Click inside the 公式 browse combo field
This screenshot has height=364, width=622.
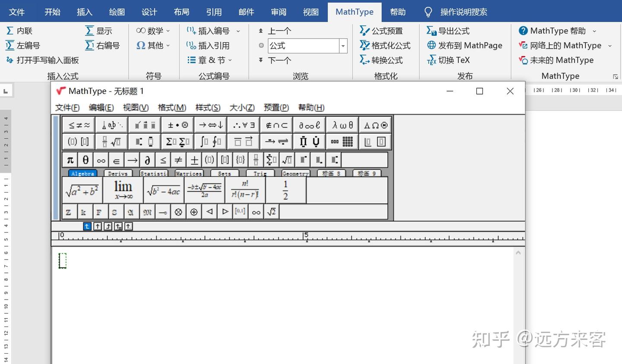302,45
